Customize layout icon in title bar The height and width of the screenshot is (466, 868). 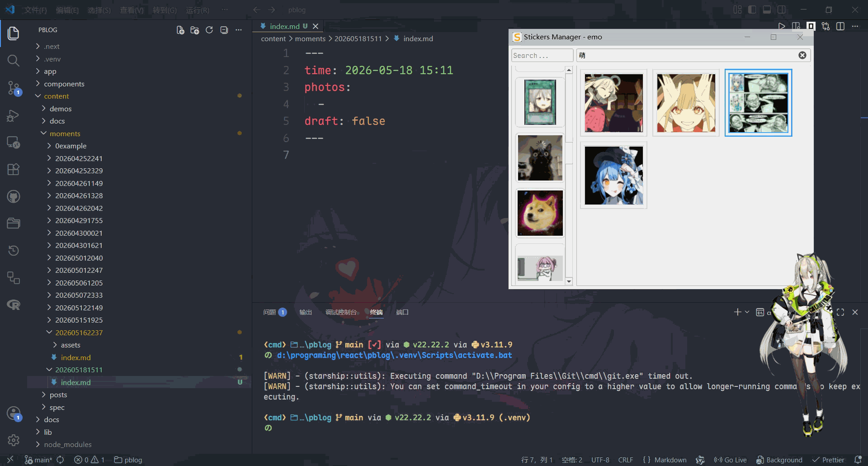737,10
